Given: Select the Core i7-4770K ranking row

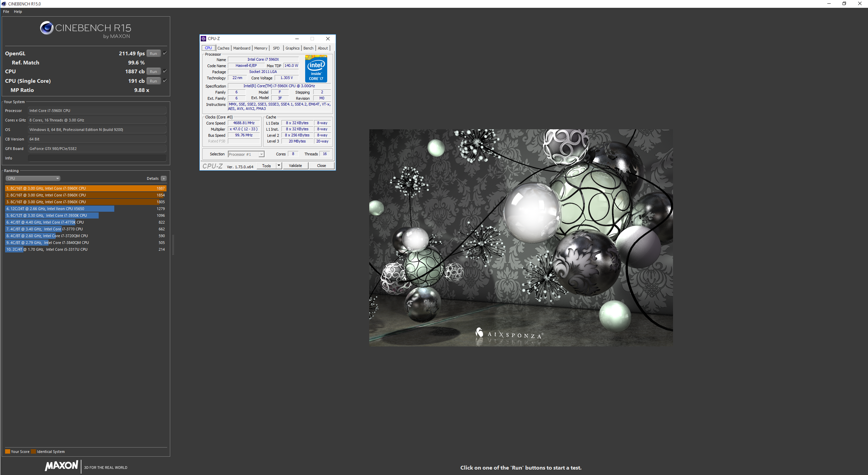Looking at the screenshot, I should point(85,222).
